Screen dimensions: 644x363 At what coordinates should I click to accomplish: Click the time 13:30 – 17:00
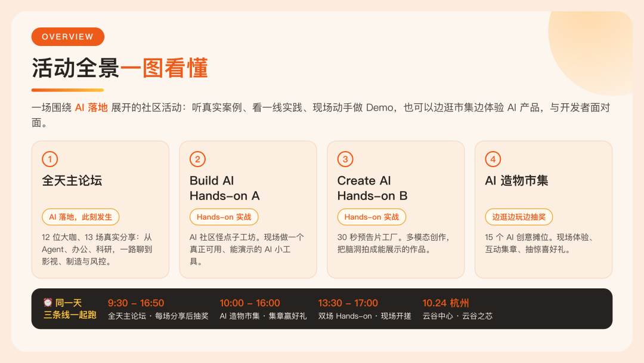point(348,303)
